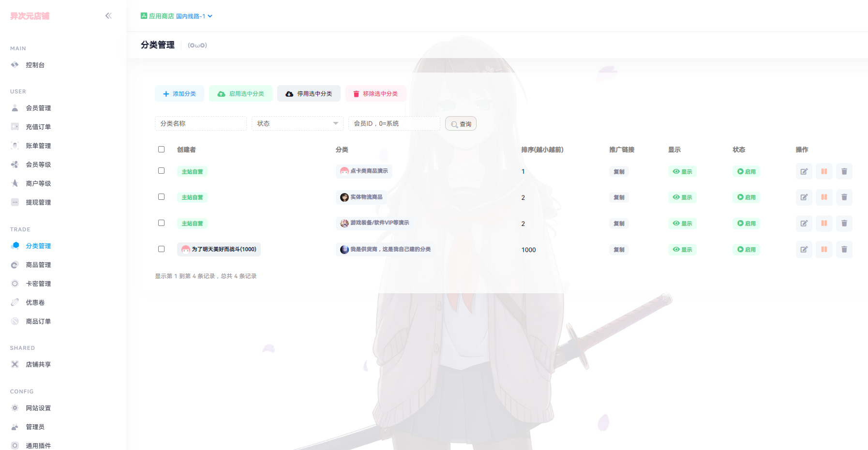Open 网站设置 in sidebar
This screenshot has height=450, width=868.
(38, 408)
